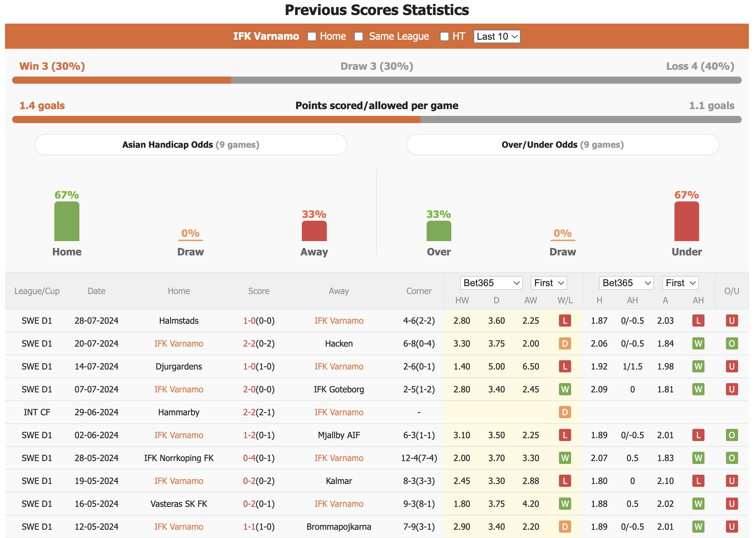
Task: Click the green 67% Home bar
Action: pyautogui.click(x=67, y=221)
